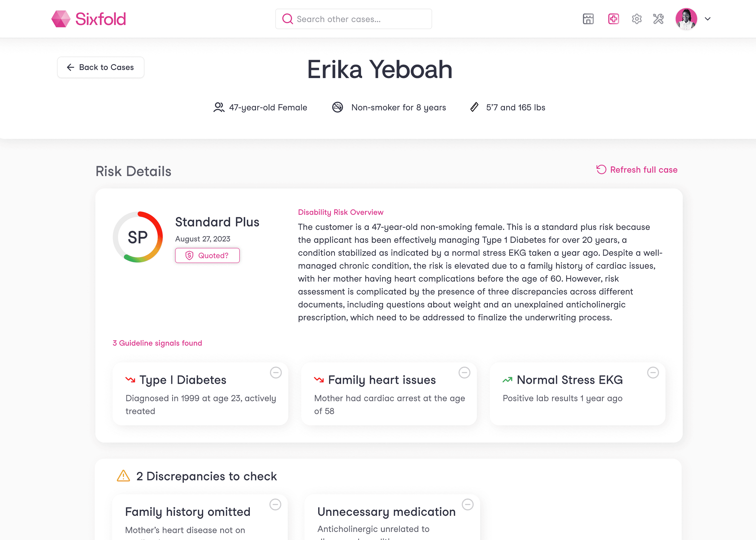Open the user profile avatar menu
This screenshot has width=756, height=540.
pyautogui.click(x=686, y=19)
